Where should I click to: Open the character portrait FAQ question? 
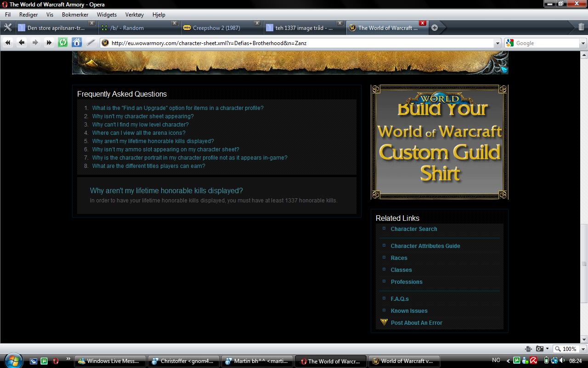(x=190, y=158)
